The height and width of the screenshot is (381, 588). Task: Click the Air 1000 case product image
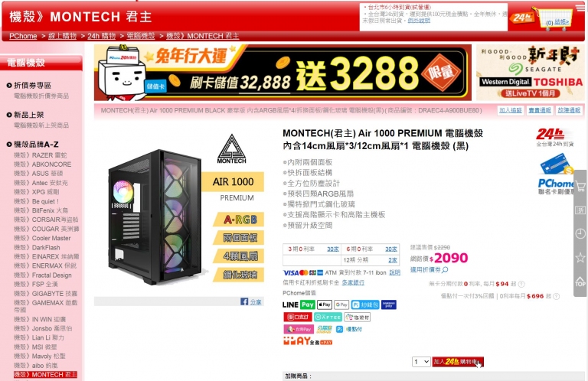pyautogui.click(x=155, y=217)
